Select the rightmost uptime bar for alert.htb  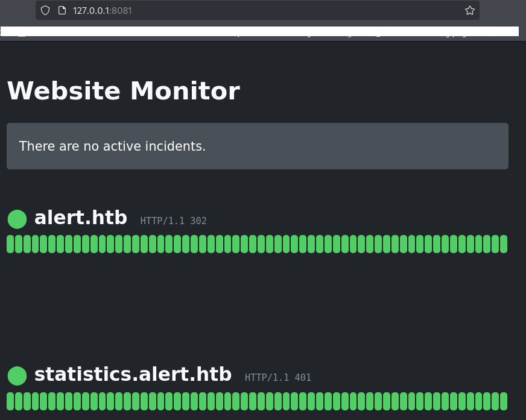coord(503,244)
